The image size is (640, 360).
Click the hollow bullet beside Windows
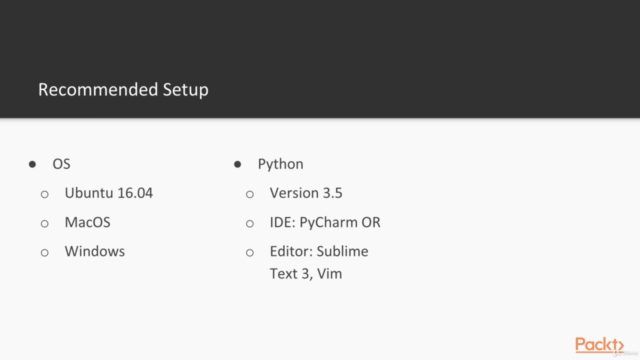tap(44, 253)
